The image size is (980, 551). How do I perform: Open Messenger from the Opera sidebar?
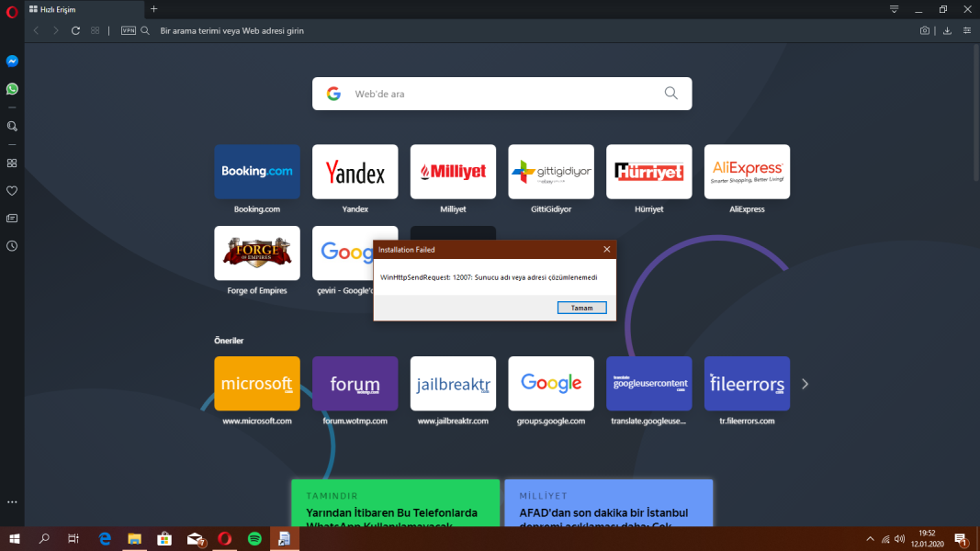click(x=12, y=62)
